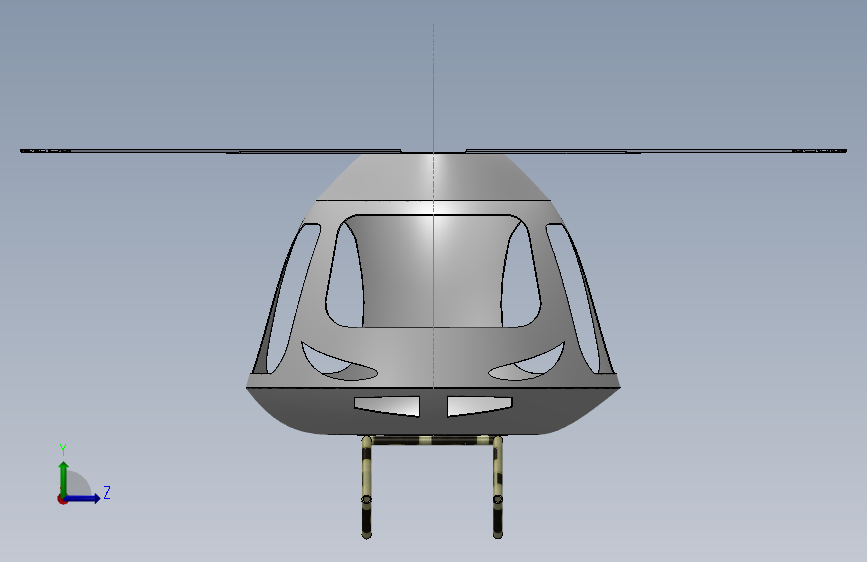Select left rectangular vent on lower hull
Screen dimensions: 867x562
pos(387,406)
